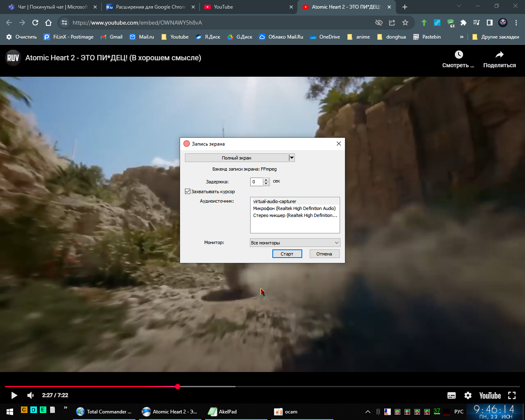This screenshot has width=525, height=420.
Task: View site information icon in the address bar
Action: coord(64,23)
